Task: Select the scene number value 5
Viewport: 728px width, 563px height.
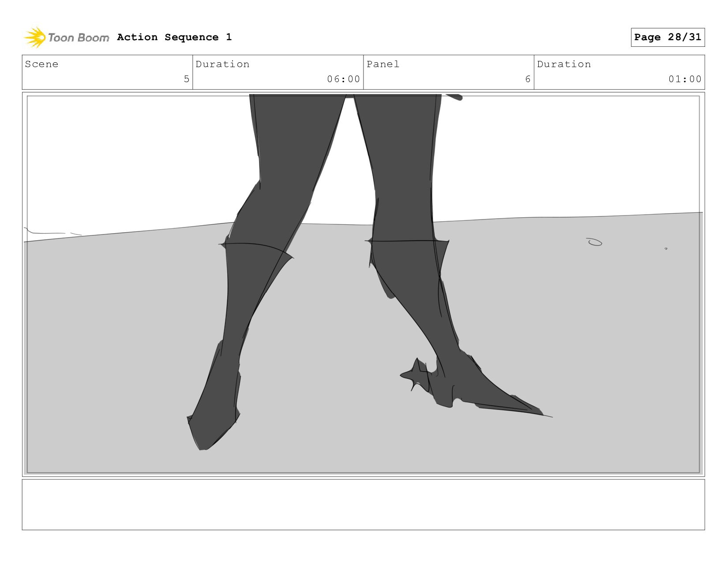Action: [187, 79]
